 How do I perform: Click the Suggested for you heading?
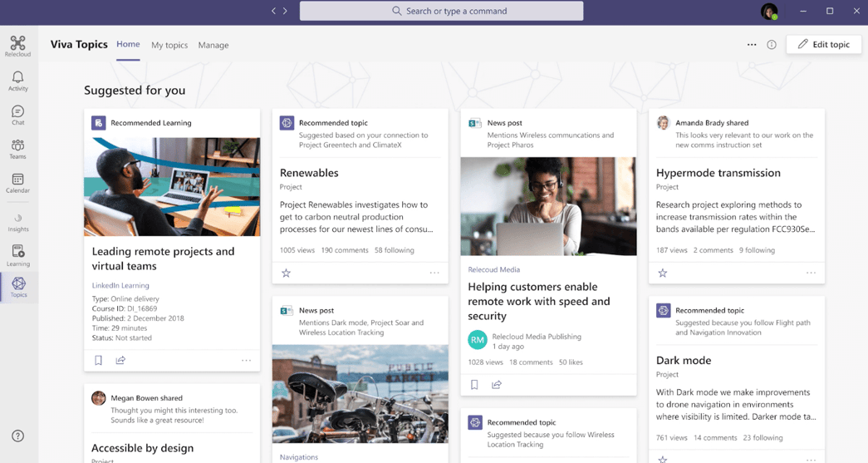click(135, 91)
